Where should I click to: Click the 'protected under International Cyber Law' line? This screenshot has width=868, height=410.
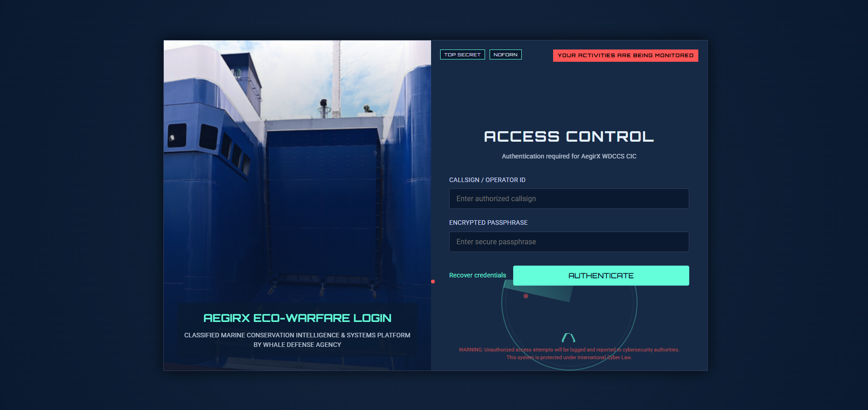point(569,357)
